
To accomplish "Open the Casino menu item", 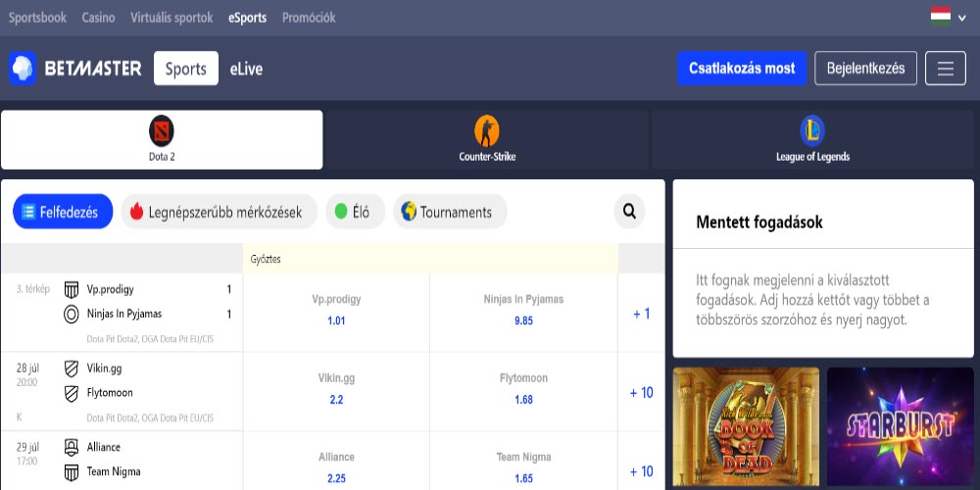I will coord(98,18).
